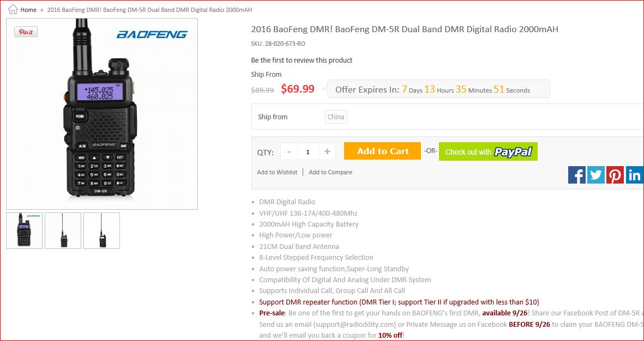Click 'Supports Individual Call, Group Call' text

(332, 291)
